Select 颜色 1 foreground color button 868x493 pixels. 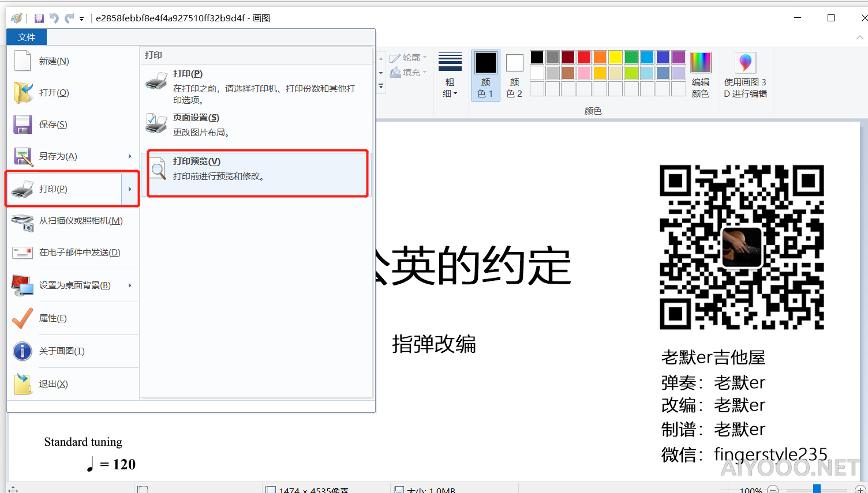pos(485,75)
